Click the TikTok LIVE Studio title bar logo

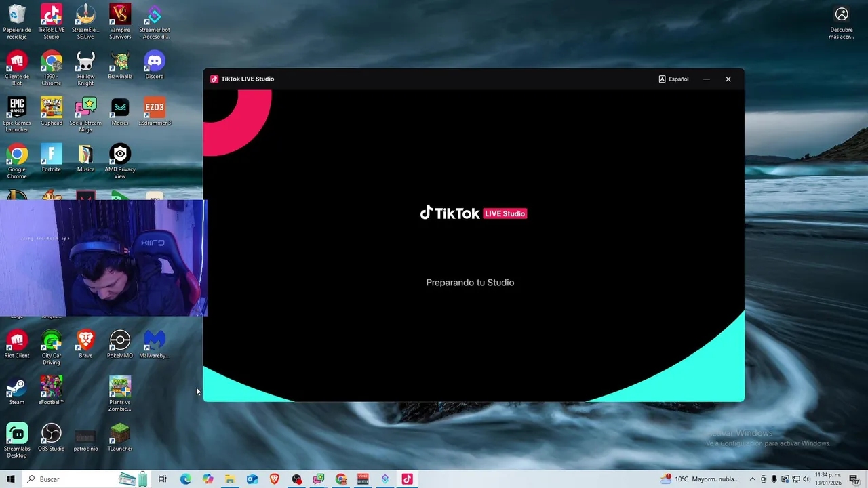pos(214,79)
